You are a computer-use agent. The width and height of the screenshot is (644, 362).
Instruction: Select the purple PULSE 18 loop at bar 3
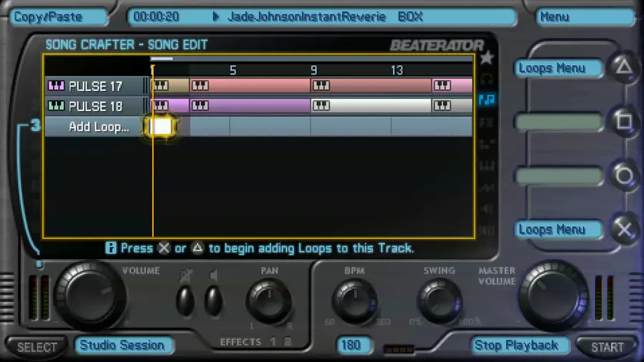(x=250, y=105)
